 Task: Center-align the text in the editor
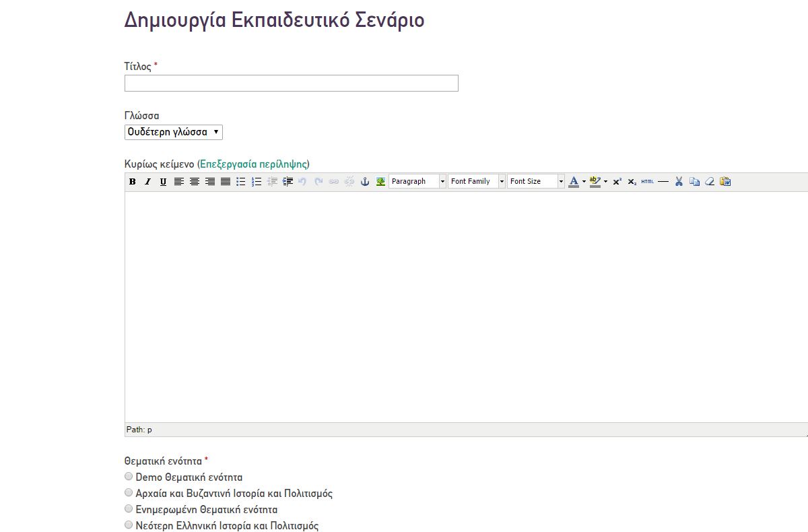(x=194, y=182)
